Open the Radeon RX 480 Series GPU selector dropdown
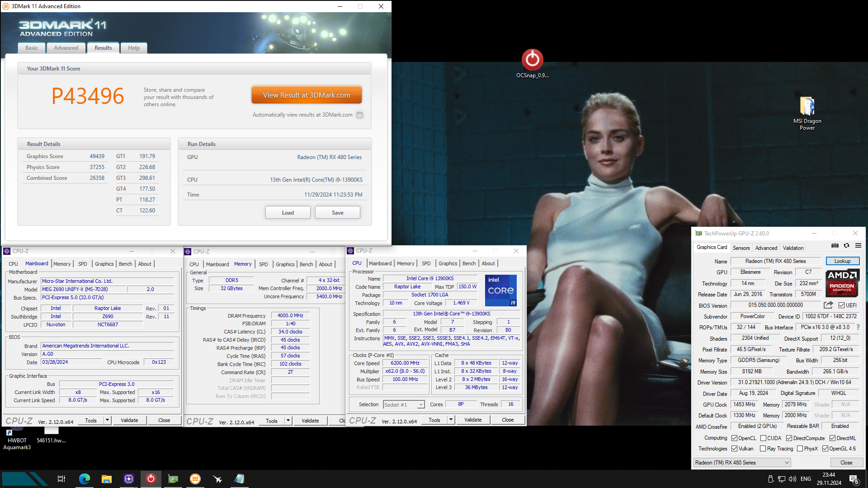Viewport: 868px width, 488px height. [x=742, y=463]
